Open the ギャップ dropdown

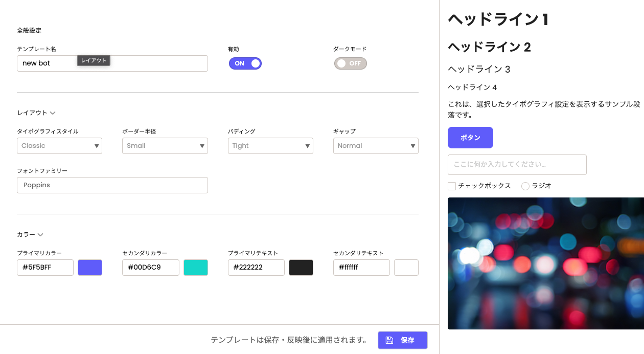pos(376,146)
